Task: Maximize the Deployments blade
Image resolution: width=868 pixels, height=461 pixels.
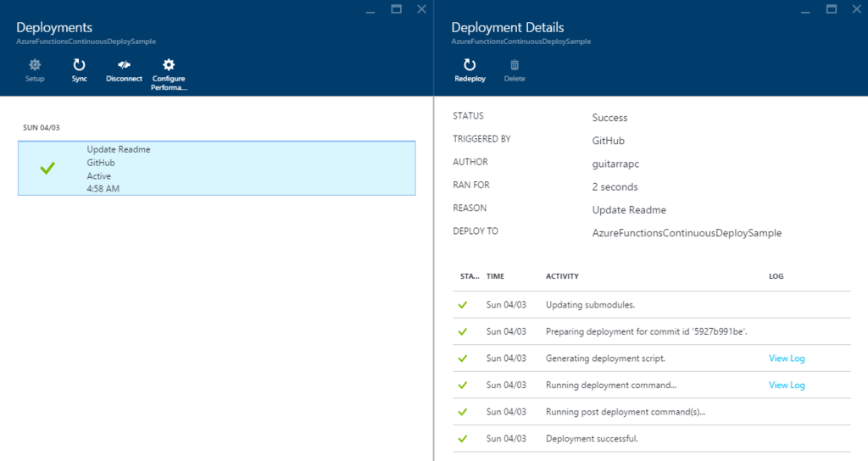Action: (x=396, y=9)
